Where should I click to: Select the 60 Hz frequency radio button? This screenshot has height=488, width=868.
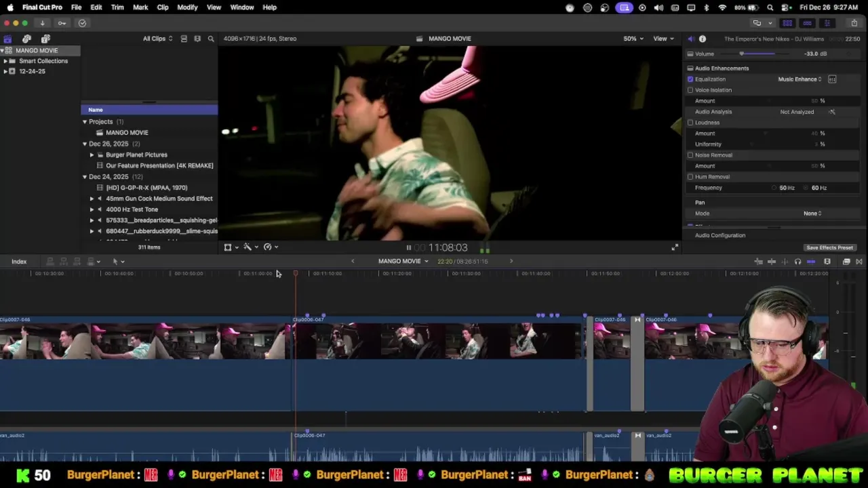click(x=806, y=188)
